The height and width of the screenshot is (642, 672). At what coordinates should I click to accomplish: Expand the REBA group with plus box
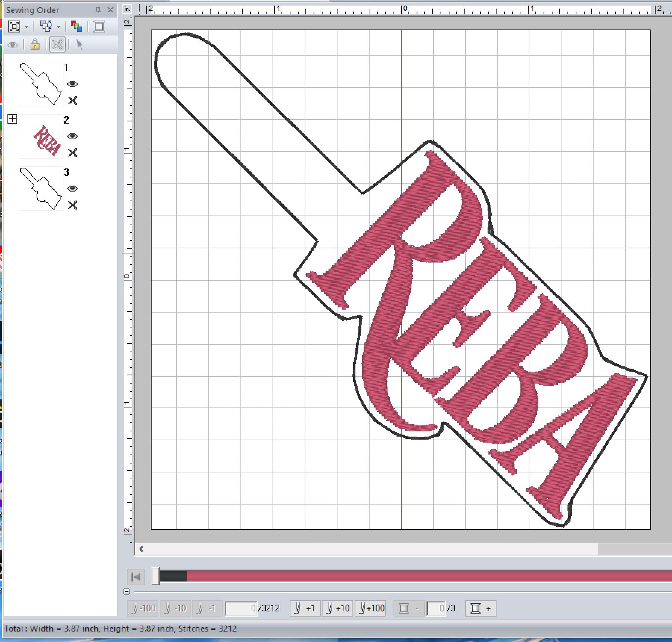(x=12, y=119)
